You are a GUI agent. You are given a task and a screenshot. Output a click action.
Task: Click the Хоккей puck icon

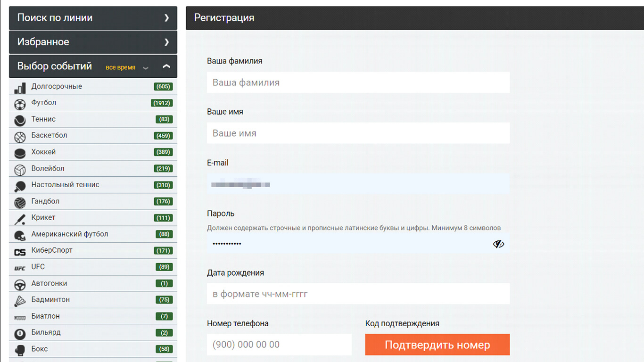click(x=20, y=153)
